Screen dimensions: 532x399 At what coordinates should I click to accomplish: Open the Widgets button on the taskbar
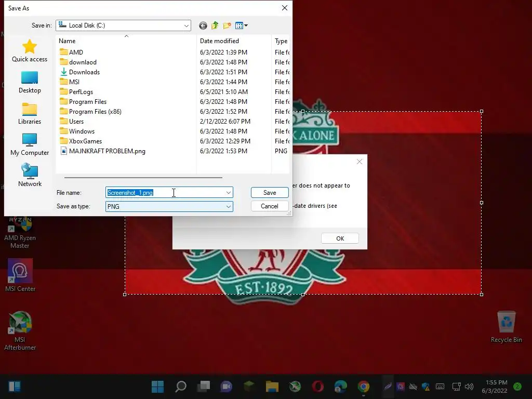[x=15, y=387]
